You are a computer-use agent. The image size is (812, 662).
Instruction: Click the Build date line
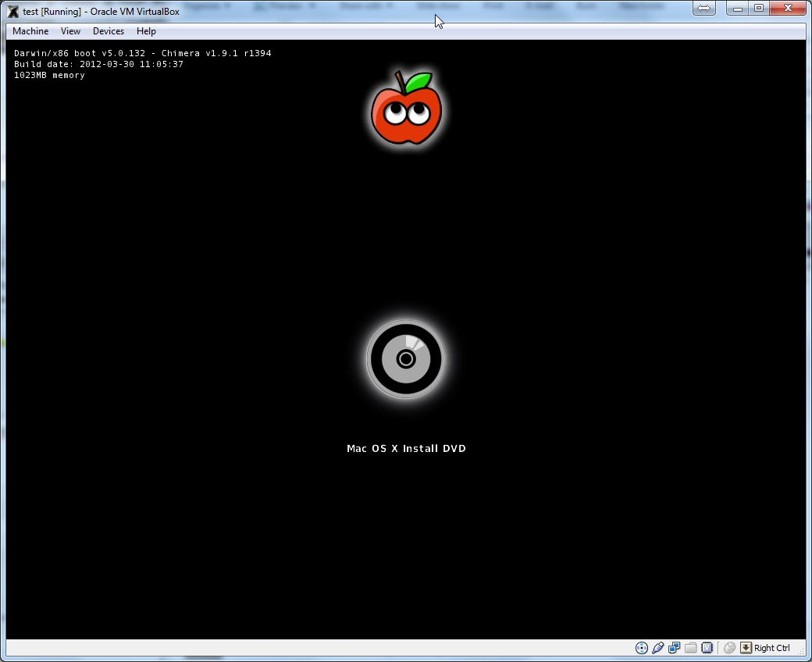[x=98, y=64]
